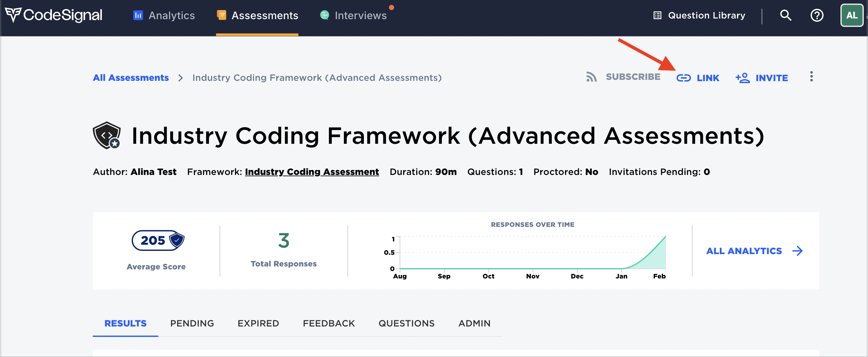Click the shield assessment badge icon
The width and height of the screenshot is (868, 357).
coord(107,135)
